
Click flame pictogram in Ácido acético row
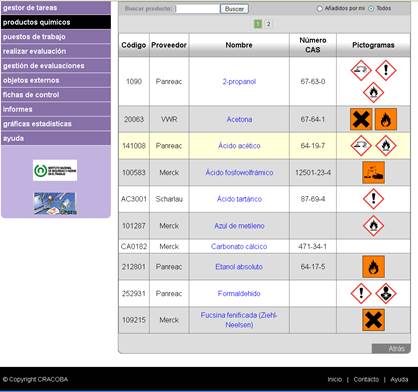(x=386, y=146)
